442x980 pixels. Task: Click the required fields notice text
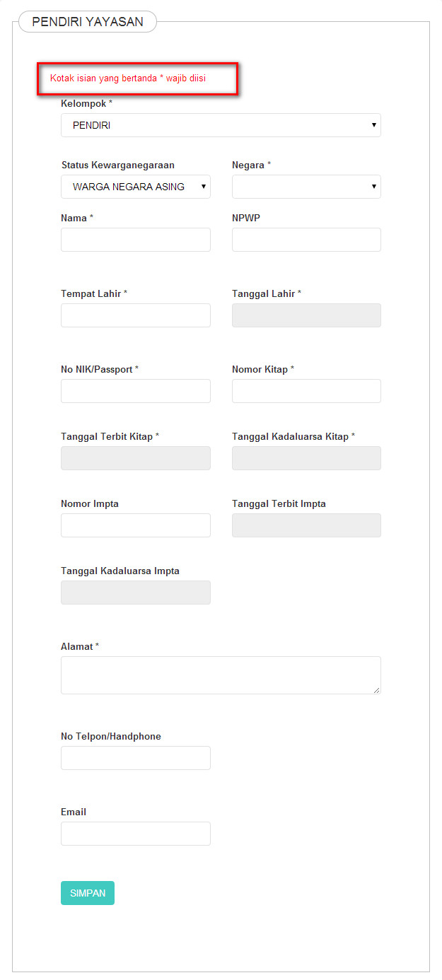[128, 78]
